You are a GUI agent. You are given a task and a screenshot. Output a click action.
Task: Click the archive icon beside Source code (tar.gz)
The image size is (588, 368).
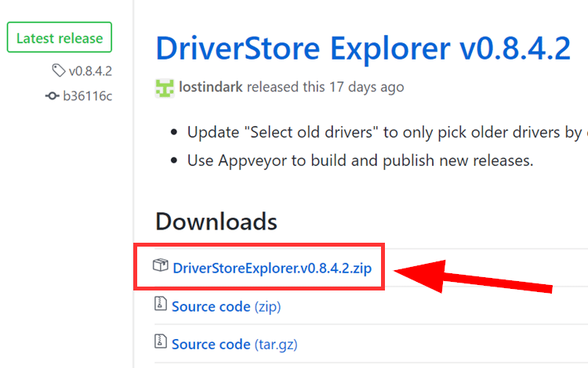pos(161,341)
